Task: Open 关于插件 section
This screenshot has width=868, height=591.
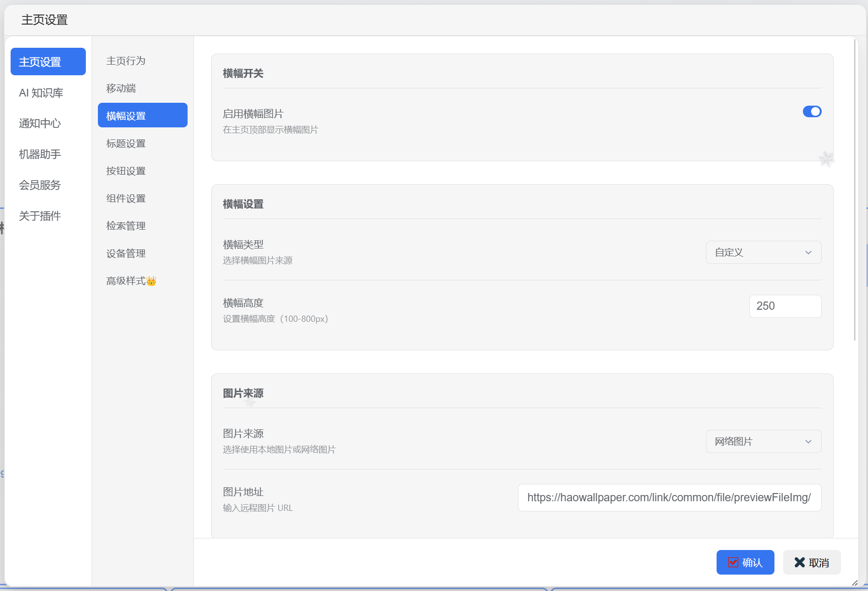Action: tap(48, 216)
